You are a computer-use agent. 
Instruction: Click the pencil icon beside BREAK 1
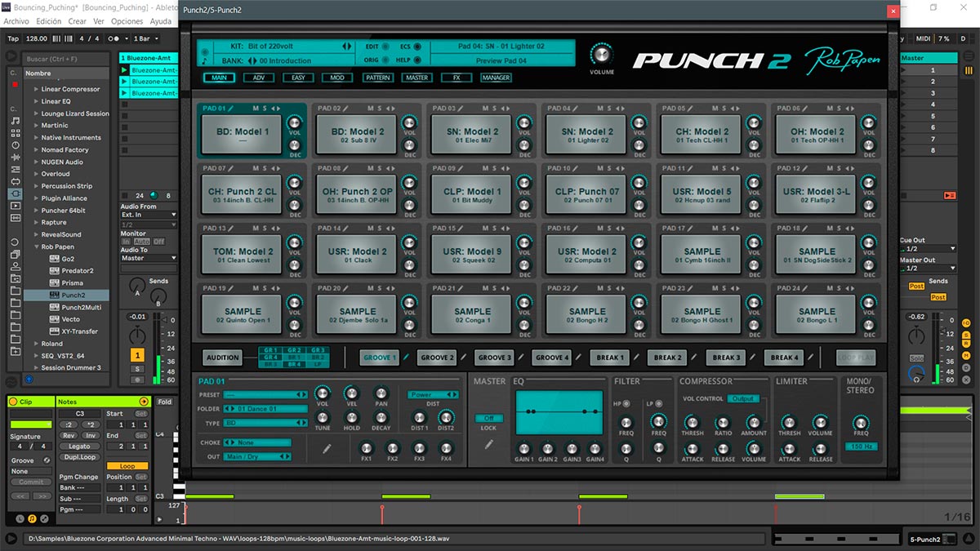(x=636, y=357)
